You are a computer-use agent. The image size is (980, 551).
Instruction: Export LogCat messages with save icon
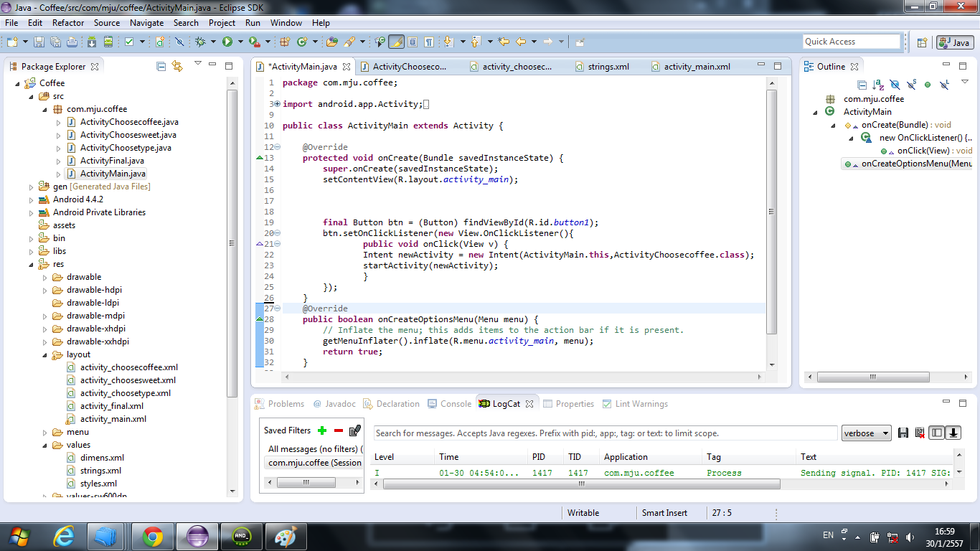(903, 433)
